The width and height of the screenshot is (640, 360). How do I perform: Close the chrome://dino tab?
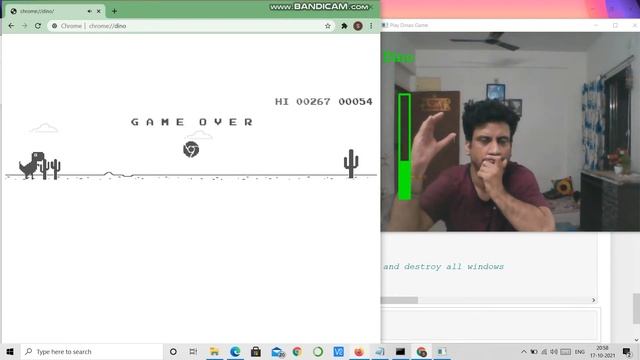(x=98, y=11)
